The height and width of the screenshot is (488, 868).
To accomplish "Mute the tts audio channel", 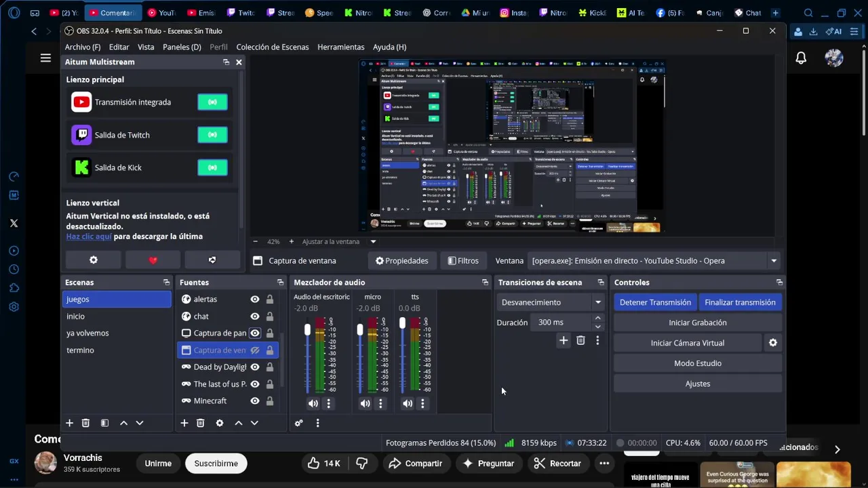I will click(x=407, y=403).
